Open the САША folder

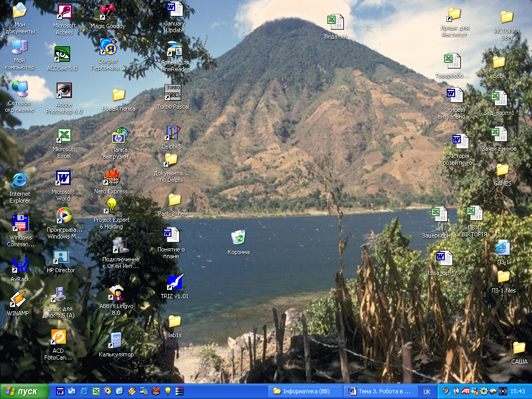point(519,348)
